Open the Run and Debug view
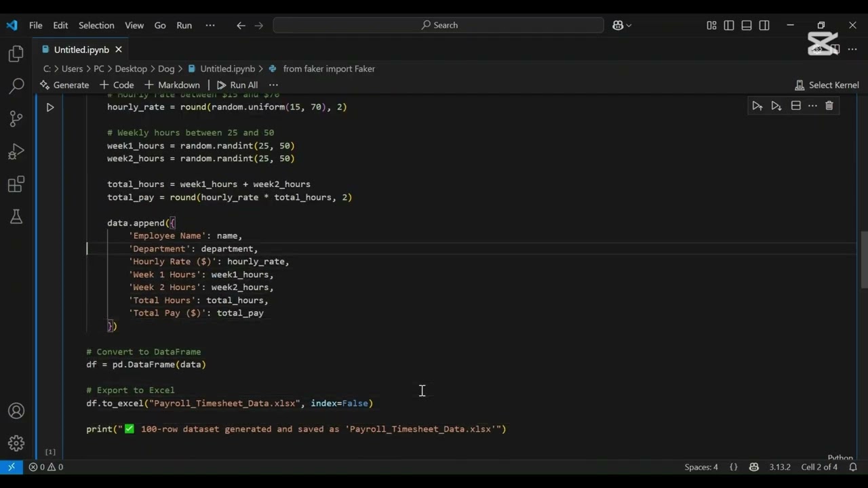Screen dimensions: 868x488 click(16, 151)
